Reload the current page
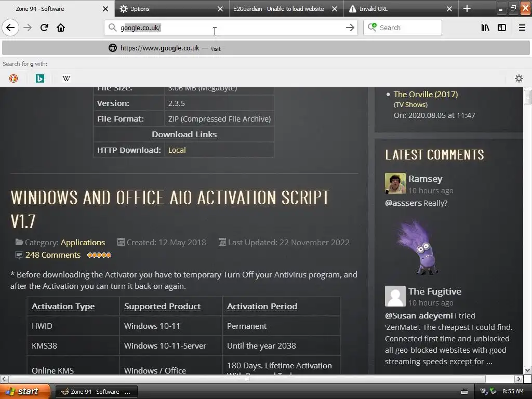This screenshot has width=532, height=399. pyautogui.click(x=44, y=28)
